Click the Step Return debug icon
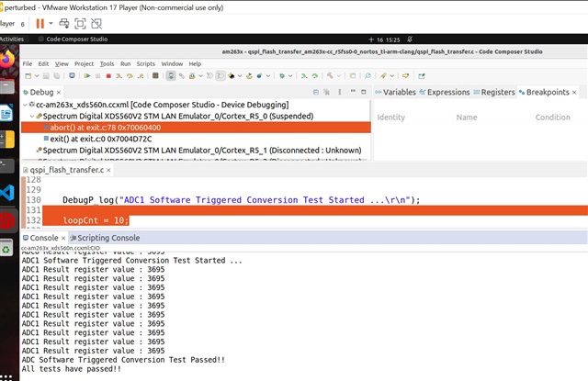The height and width of the screenshot is (381, 588). click(141, 75)
